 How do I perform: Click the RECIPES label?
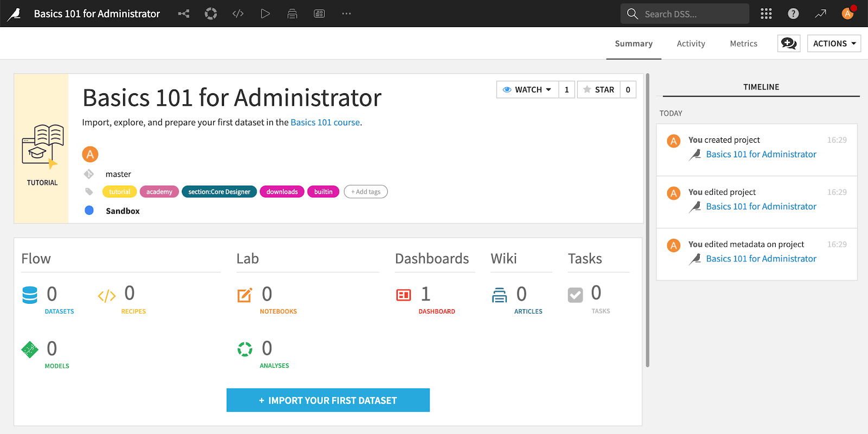[133, 311]
